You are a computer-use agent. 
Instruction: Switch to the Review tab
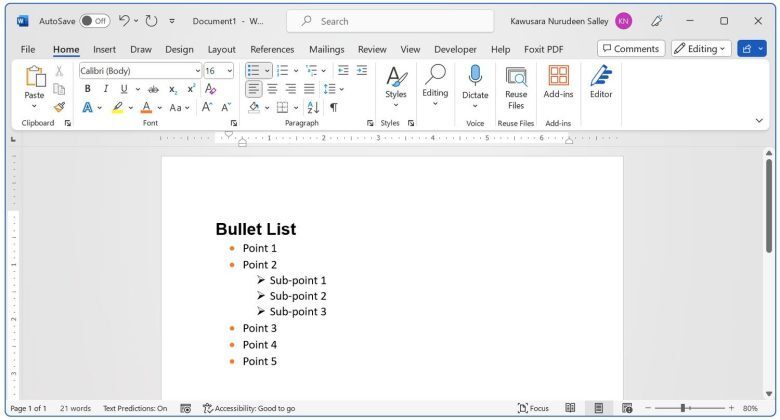click(x=372, y=49)
